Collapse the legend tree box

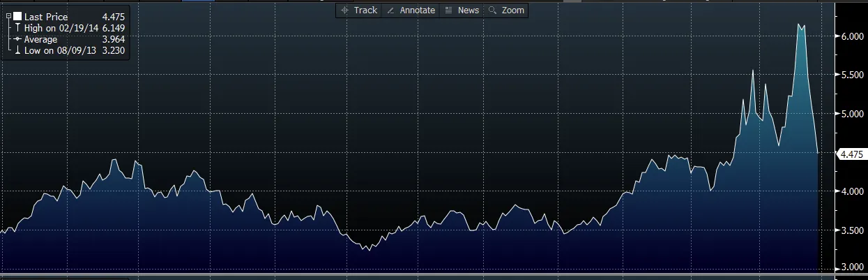[8, 15]
